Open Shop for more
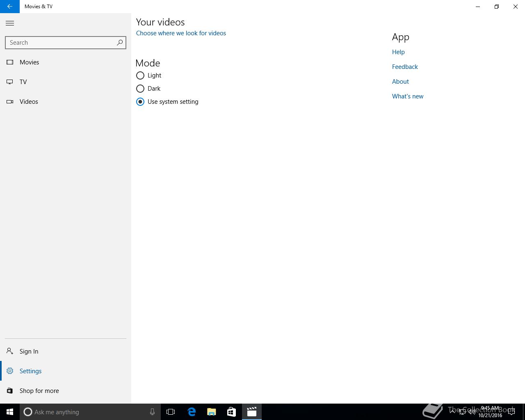The height and width of the screenshot is (420, 525). click(x=66, y=391)
